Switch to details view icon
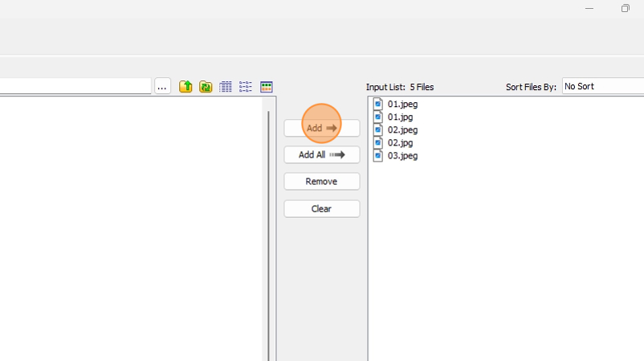 coord(246,87)
